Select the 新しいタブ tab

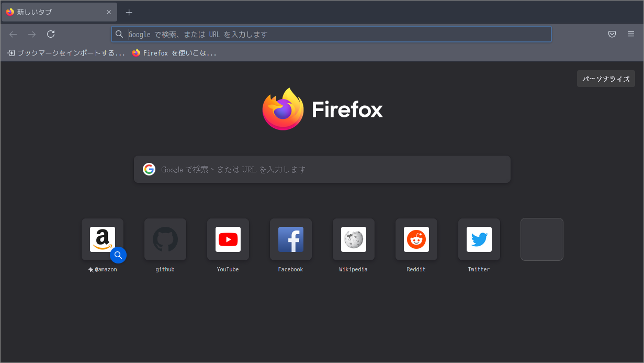tap(59, 12)
